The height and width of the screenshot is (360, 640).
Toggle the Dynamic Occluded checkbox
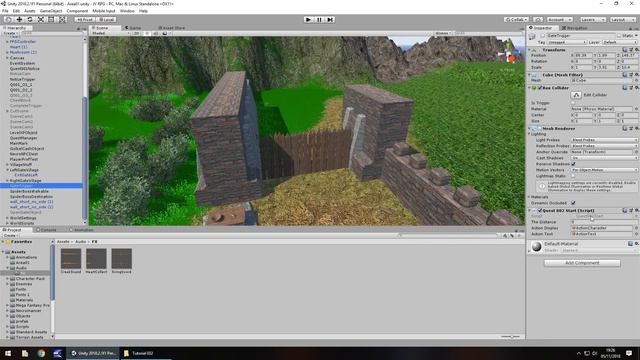point(573,203)
